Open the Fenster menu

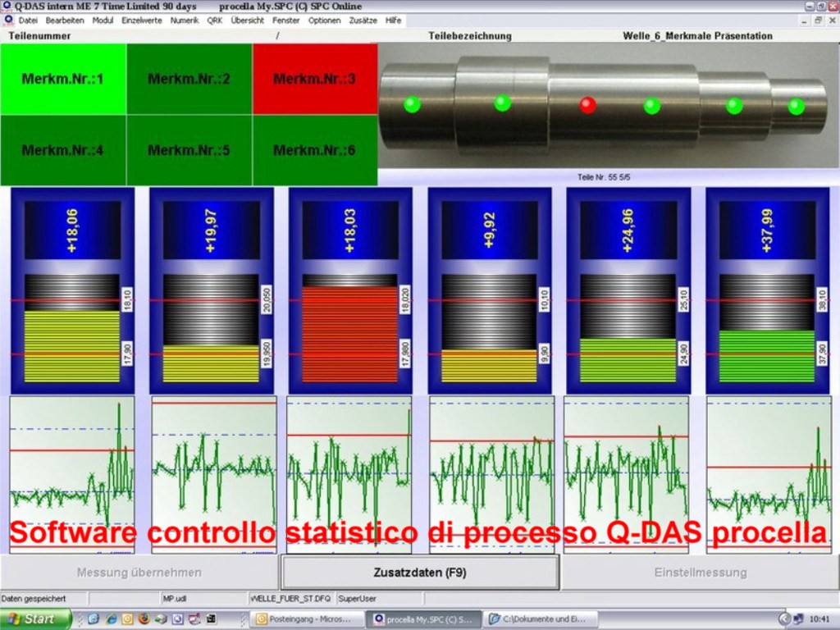tap(286, 21)
